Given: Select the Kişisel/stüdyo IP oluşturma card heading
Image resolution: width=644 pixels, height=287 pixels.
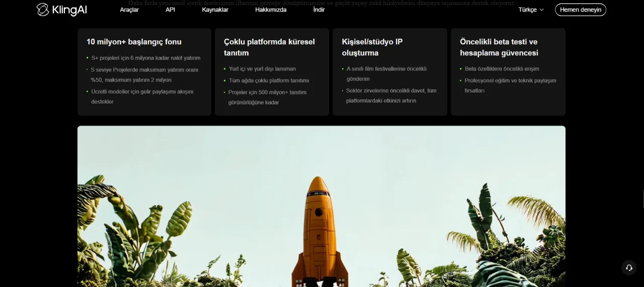Looking at the screenshot, I should [x=372, y=47].
